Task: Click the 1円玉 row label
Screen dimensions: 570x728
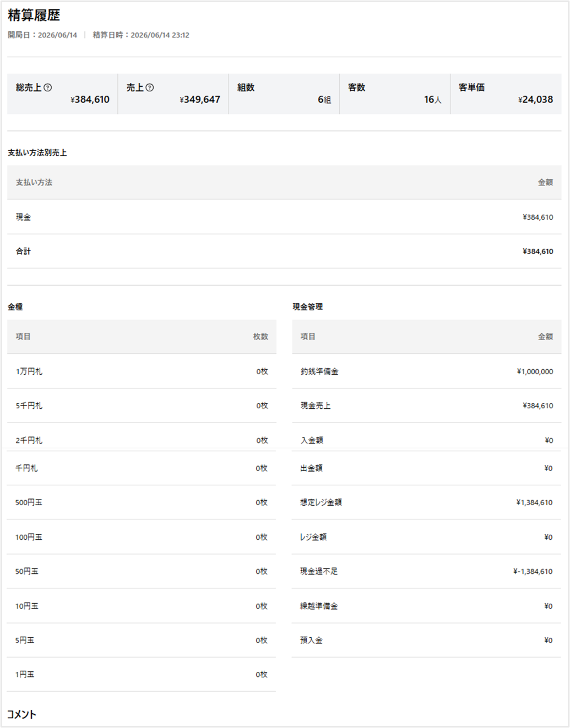Action: pyautogui.click(x=25, y=674)
